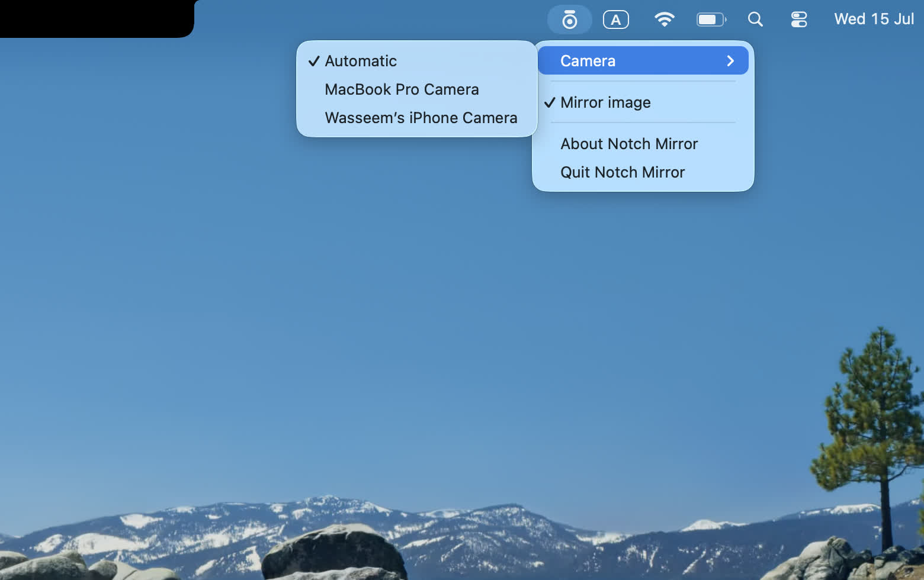Open Spotlight search magnifier
Screen dimensions: 924x580
(x=755, y=20)
